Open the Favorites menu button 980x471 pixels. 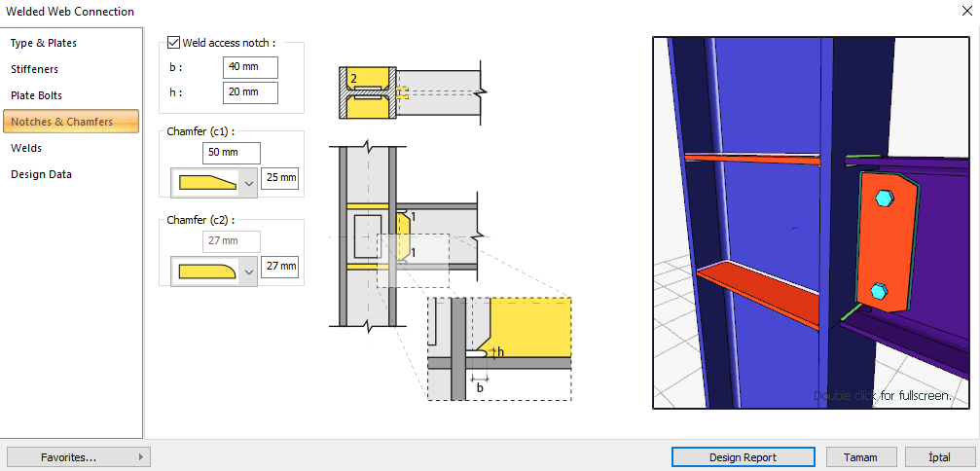point(78,457)
